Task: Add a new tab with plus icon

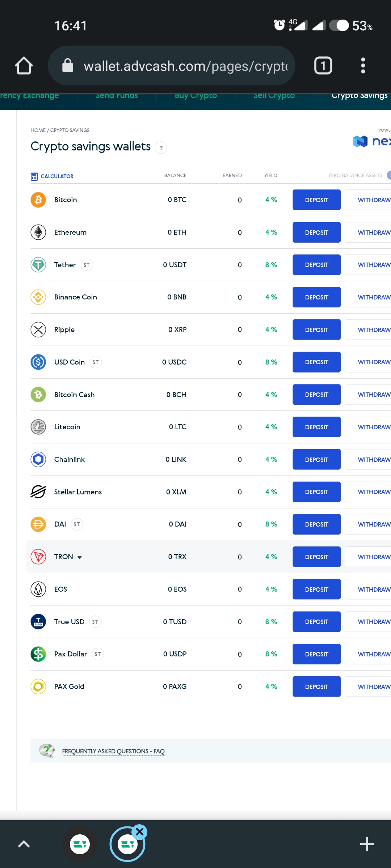Action: [367, 844]
